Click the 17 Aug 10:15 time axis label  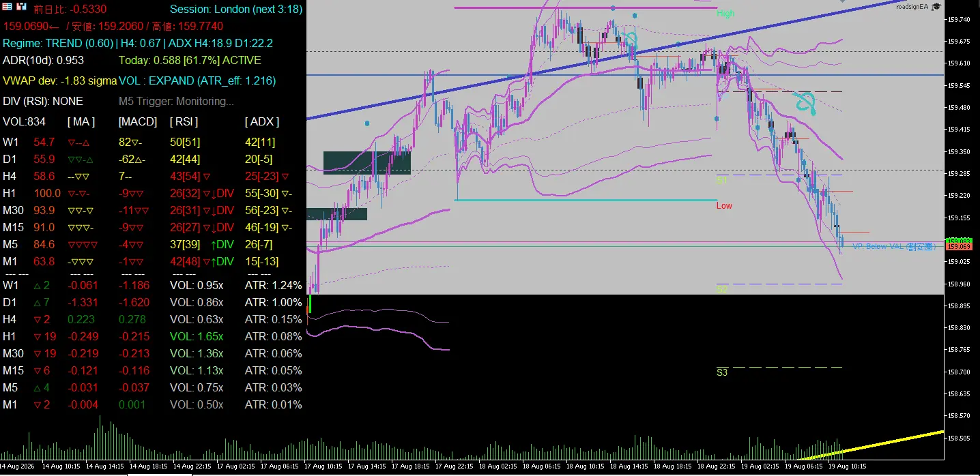322,467
